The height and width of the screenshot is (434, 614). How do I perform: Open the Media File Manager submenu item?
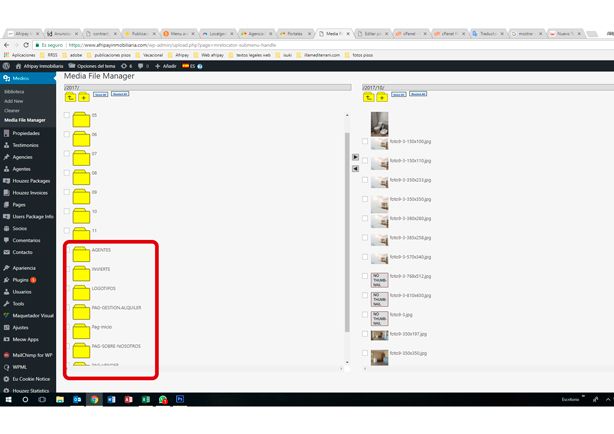pos(25,120)
